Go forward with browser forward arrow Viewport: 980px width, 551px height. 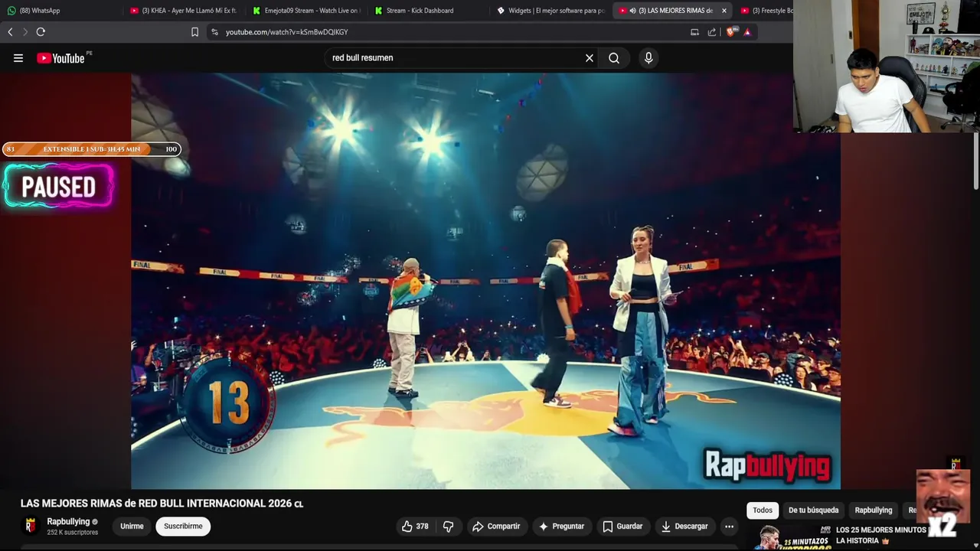click(24, 32)
